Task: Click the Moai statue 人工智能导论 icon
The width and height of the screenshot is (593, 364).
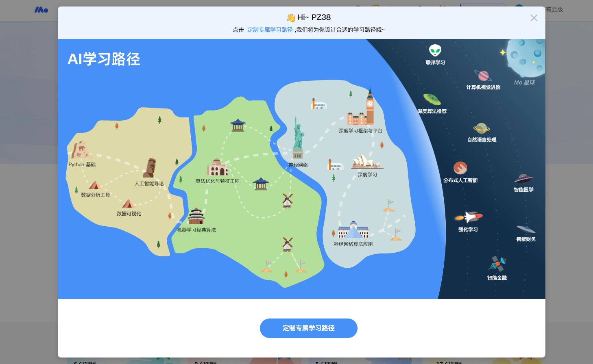Action: tap(150, 168)
